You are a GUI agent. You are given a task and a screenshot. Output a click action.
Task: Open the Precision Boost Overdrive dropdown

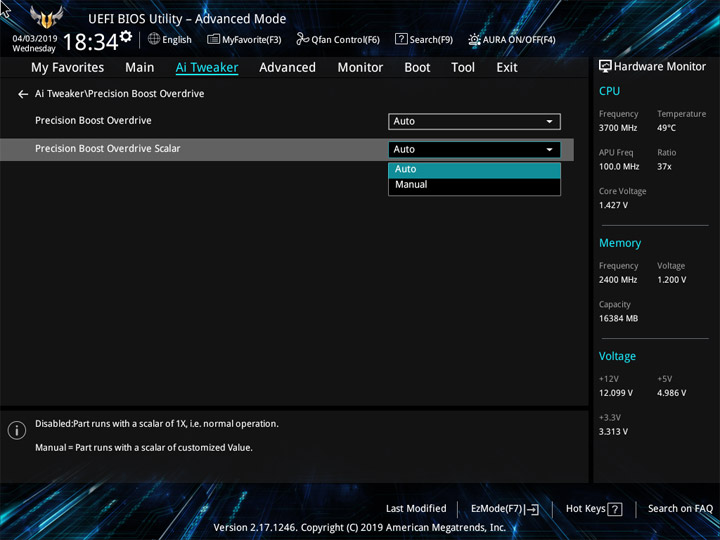point(474,121)
